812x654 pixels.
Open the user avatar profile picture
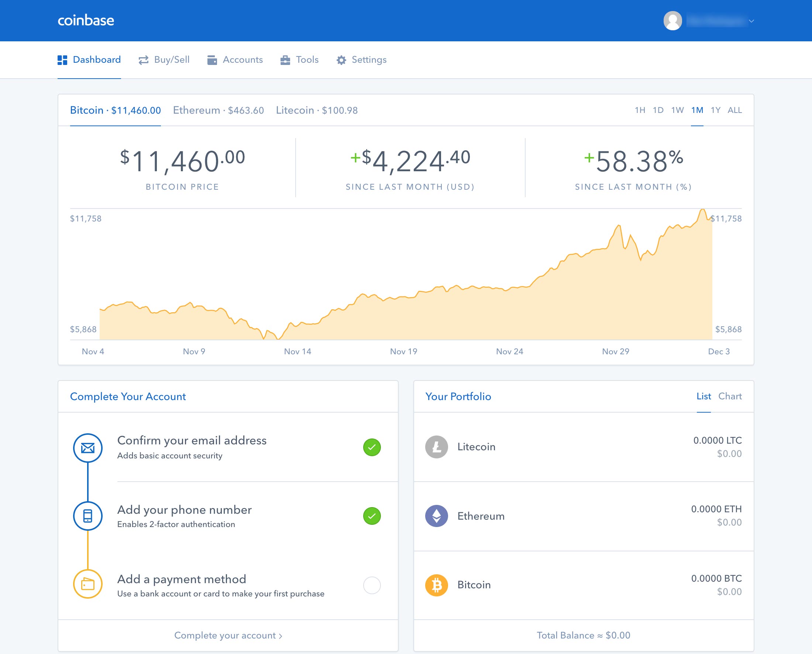[x=672, y=21]
